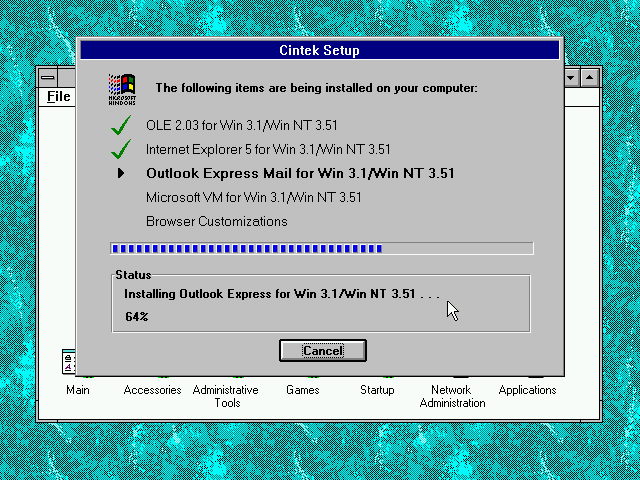Click the blue installation progress bar
Image resolution: width=640 pixels, height=480 pixels.
[322, 248]
